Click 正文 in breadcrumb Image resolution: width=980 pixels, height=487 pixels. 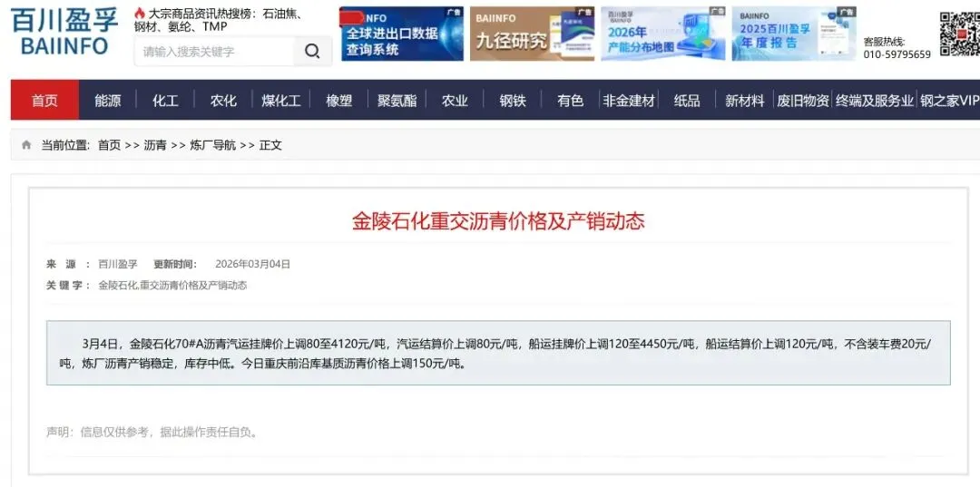point(270,145)
